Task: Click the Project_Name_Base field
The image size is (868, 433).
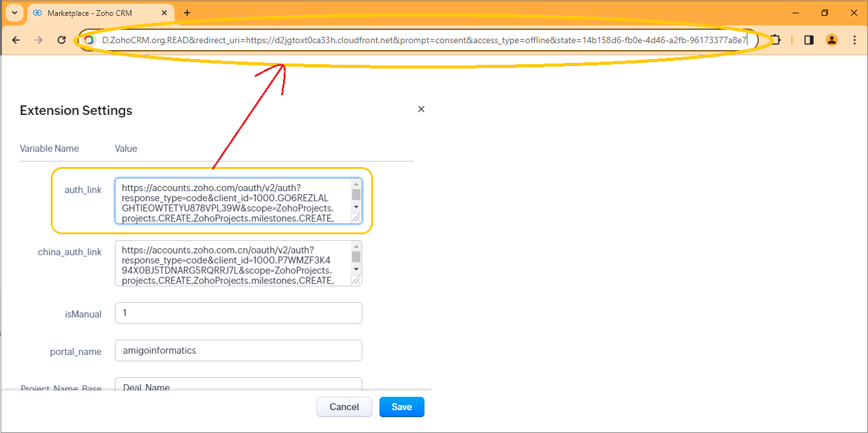Action: [239, 384]
